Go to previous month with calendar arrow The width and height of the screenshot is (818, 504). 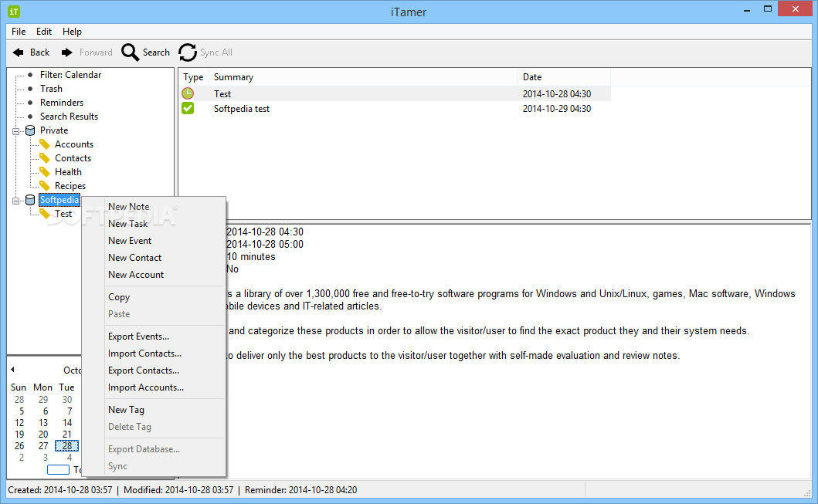(12, 370)
